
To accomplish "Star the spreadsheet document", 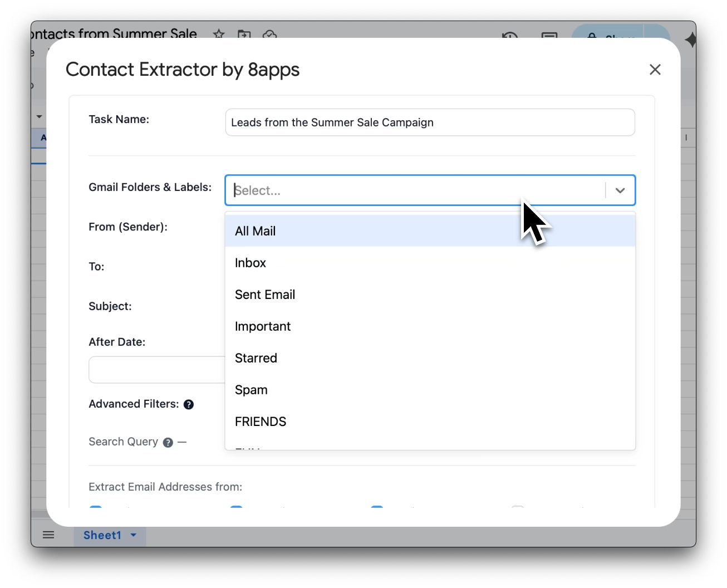I will point(219,34).
